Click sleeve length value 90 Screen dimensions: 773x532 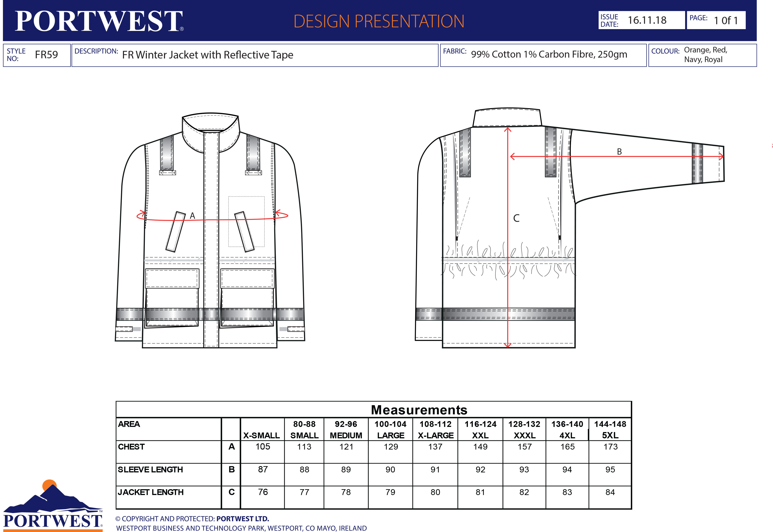(391, 469)
